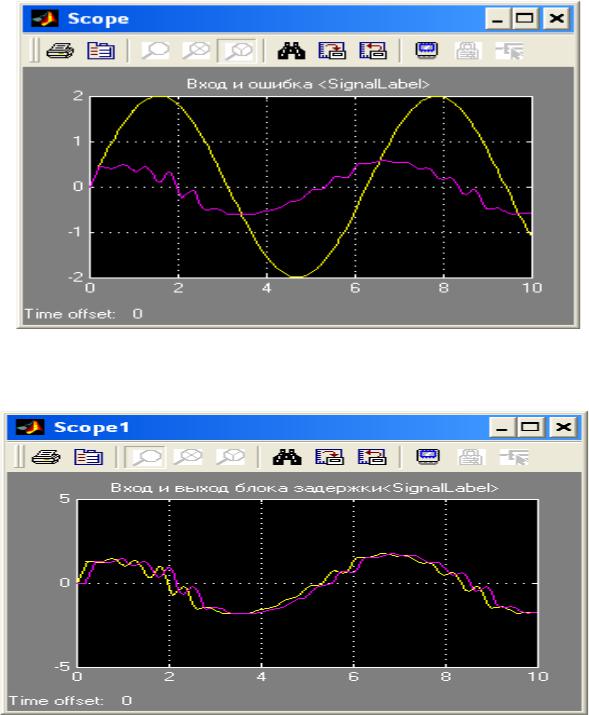Screen dimensions: 589x715
Task: Save current axes settings in Scope window
Action: click(332, 51)
